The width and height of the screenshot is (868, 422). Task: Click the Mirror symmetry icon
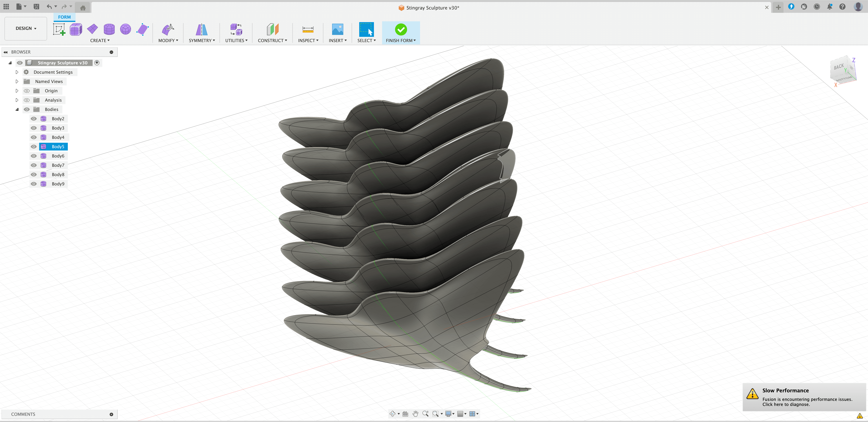pyautogui.click(x=201, y=29)
